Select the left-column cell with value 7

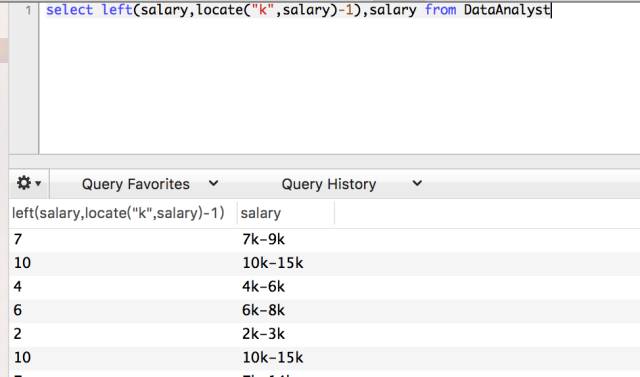coord(18,240)
